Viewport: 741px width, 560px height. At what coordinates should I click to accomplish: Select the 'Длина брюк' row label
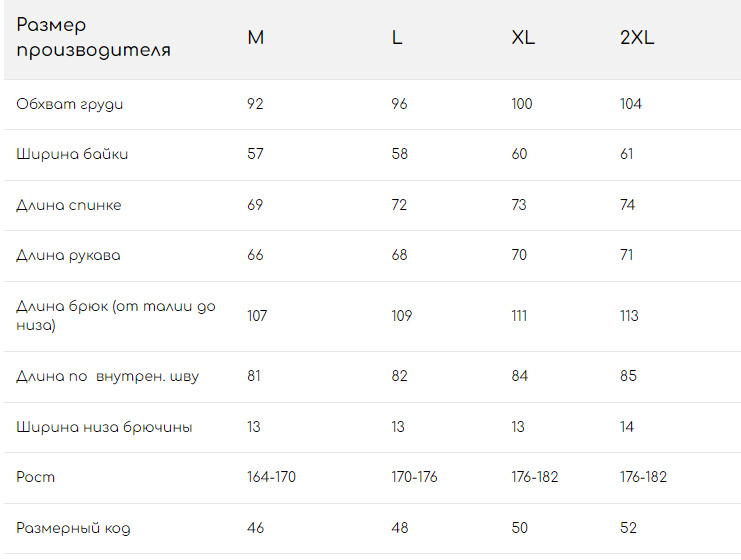(x=115, y=315)
